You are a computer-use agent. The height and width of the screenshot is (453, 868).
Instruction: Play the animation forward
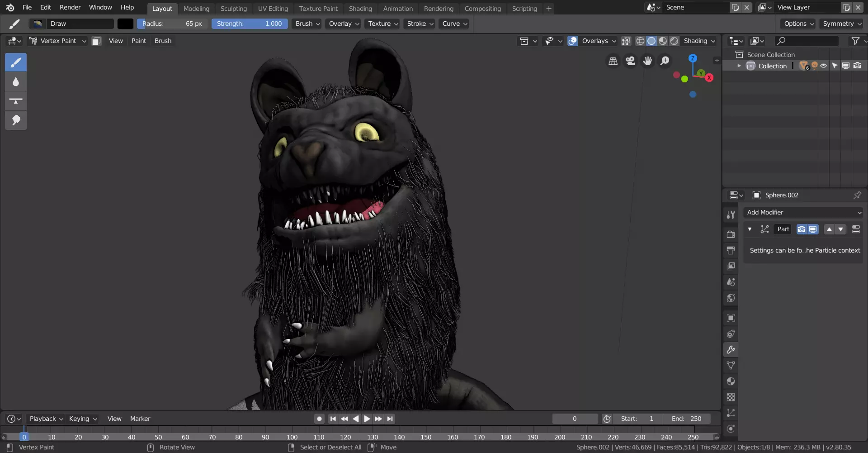[367, 419]
